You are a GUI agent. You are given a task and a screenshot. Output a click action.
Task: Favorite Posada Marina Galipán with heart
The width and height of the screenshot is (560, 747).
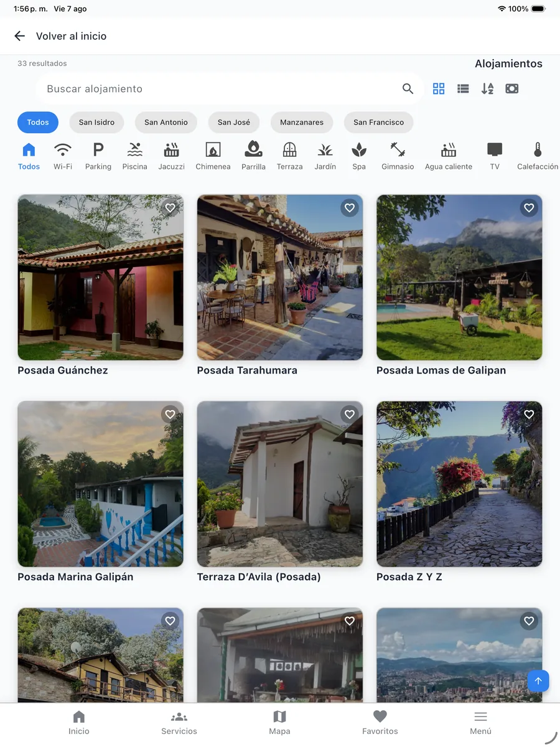170,415
